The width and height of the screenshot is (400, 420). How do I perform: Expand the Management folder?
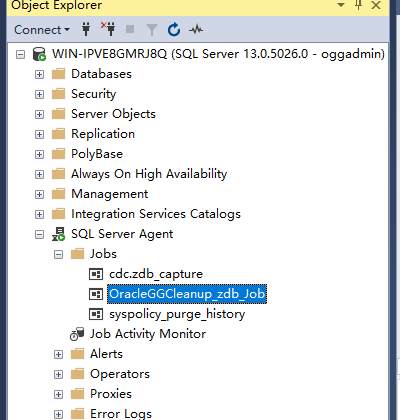[39, 194]
